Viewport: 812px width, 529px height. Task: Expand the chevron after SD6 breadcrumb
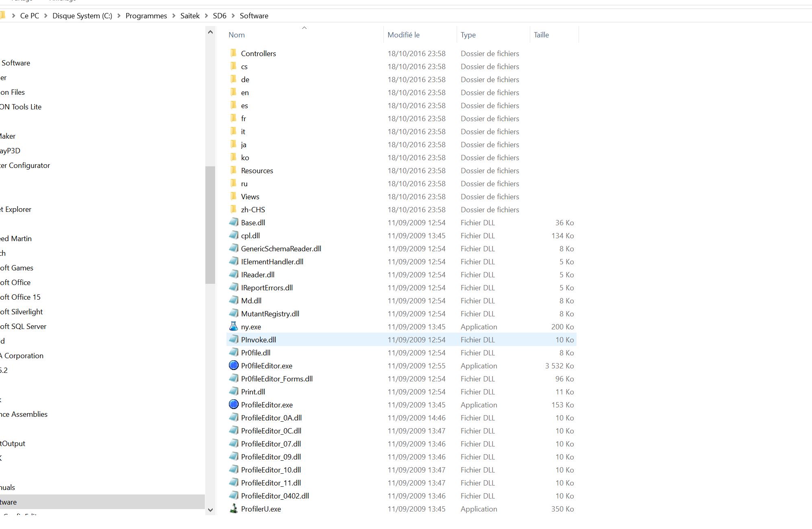[x=233, y=16]
